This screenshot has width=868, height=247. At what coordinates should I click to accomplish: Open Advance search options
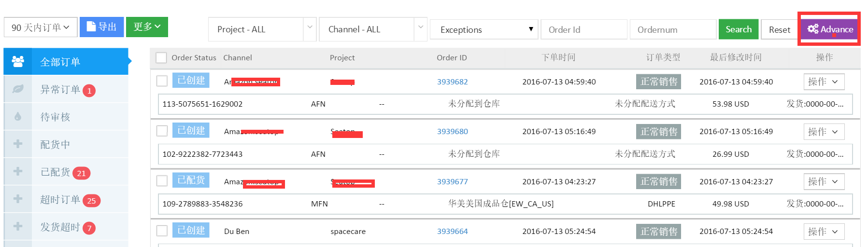pos(830,29)
